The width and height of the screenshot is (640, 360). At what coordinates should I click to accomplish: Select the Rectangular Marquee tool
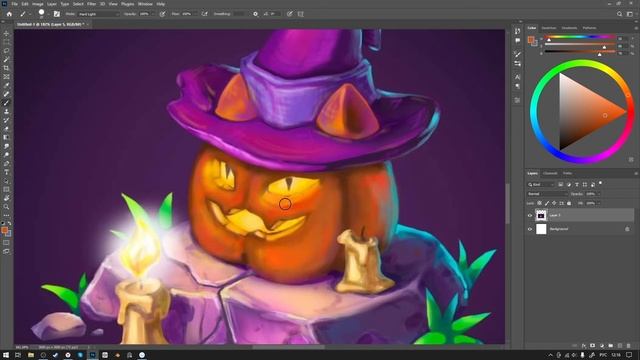pyautogui.click(x=6, y=42)
